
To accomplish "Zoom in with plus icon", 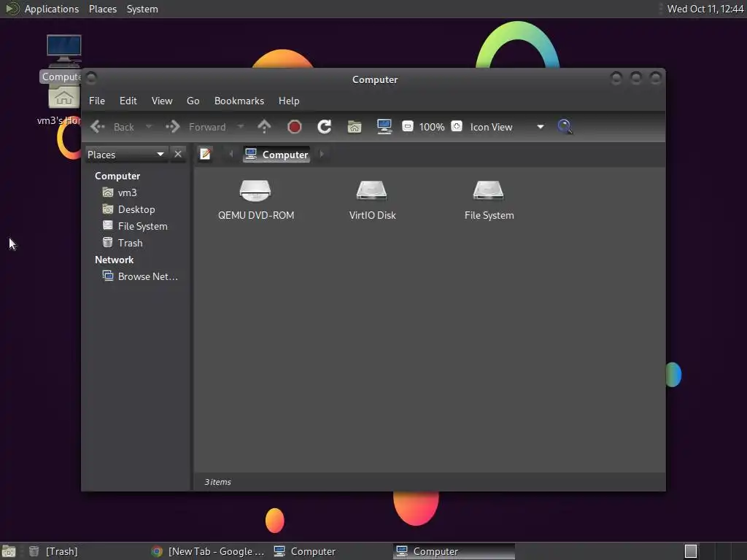I will pos(457,126).
